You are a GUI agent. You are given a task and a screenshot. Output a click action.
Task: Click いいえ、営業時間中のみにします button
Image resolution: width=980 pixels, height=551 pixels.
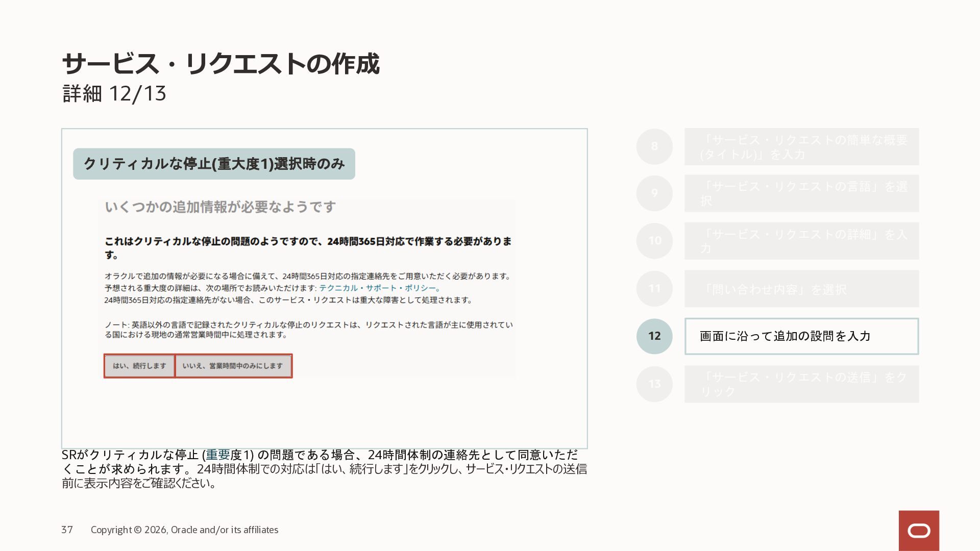[233, 366]
